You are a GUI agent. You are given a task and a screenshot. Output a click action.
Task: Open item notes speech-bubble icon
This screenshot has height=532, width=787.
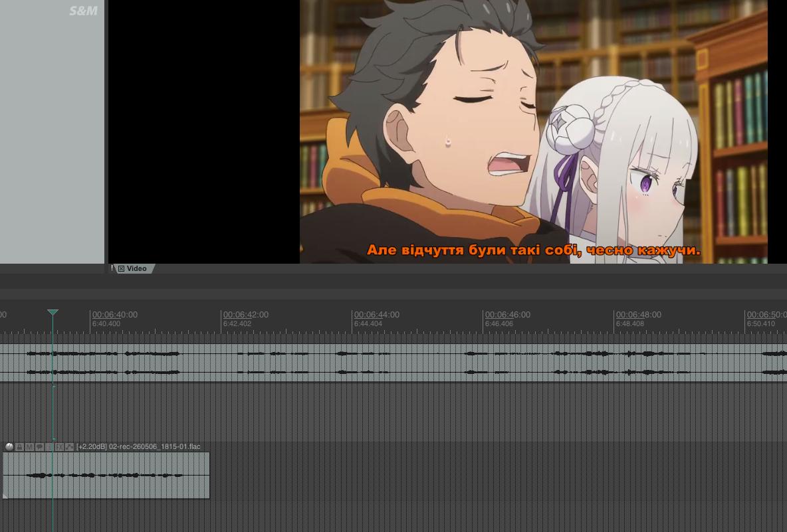coord(40,447)
